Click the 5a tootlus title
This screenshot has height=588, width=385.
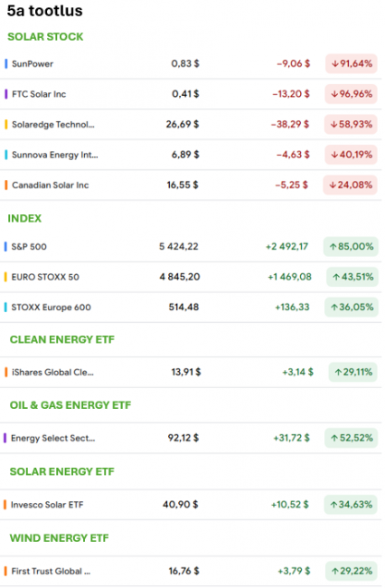[x=44, y=11]
